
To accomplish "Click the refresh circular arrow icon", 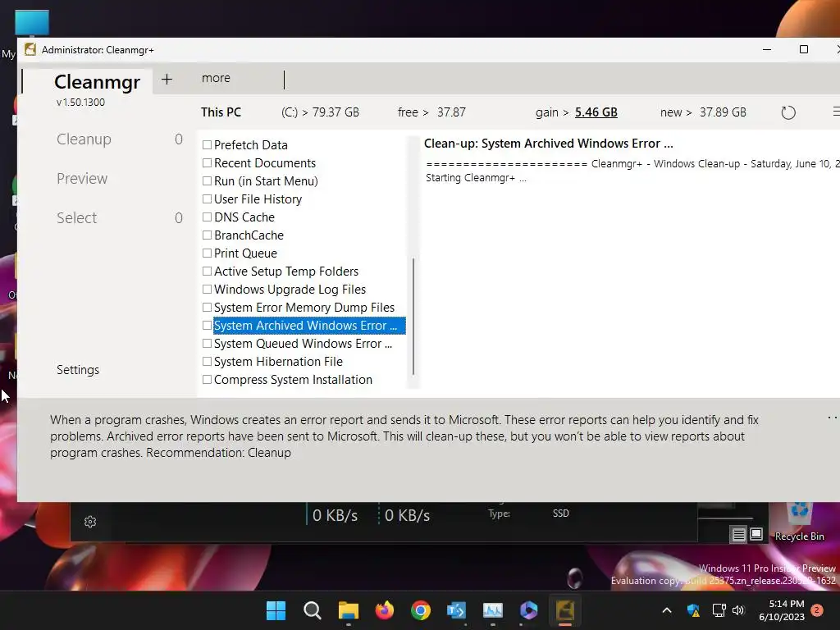I will [x=788, y=112].
